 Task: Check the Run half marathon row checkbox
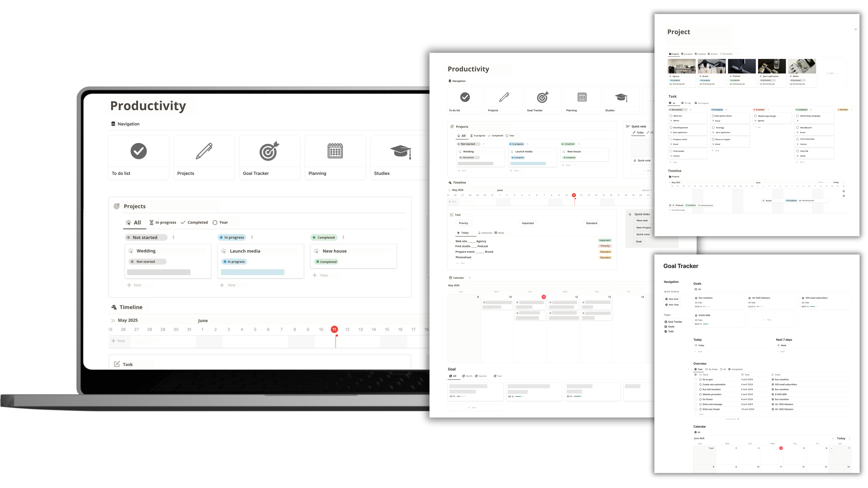(696, 389)
